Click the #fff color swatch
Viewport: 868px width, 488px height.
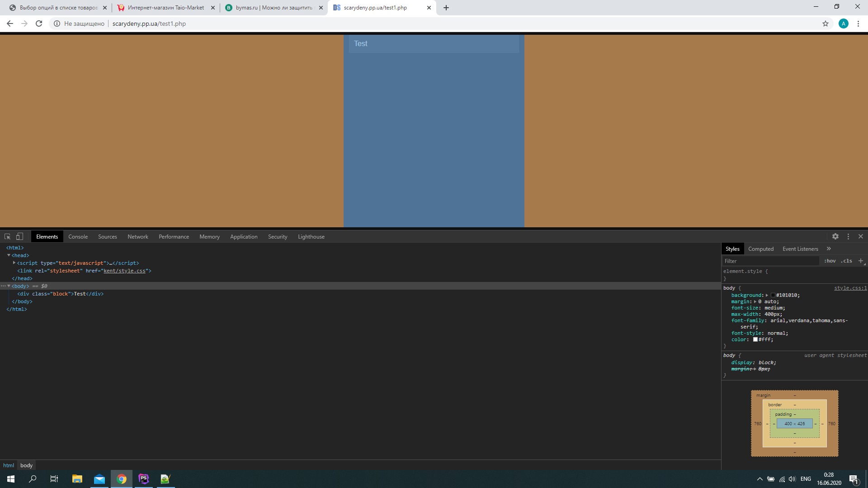755,339
